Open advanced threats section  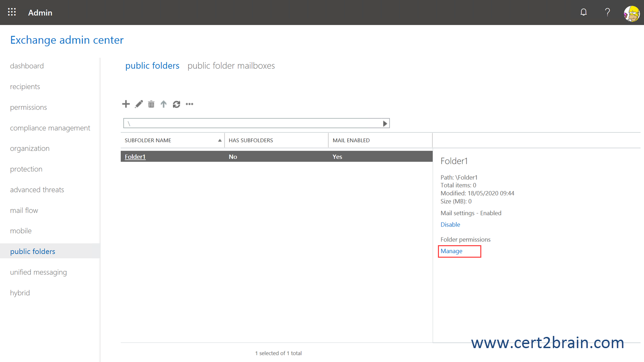pyautogui.click(x=37, y=190)
